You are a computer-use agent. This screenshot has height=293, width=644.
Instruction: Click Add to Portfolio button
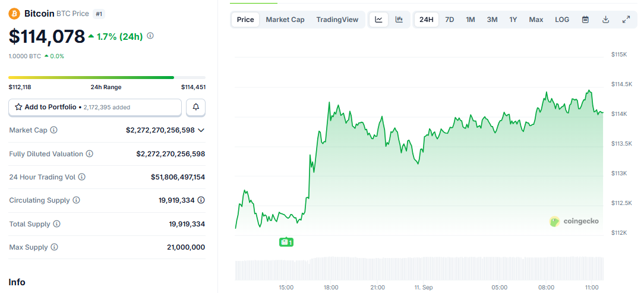point(95,107)
